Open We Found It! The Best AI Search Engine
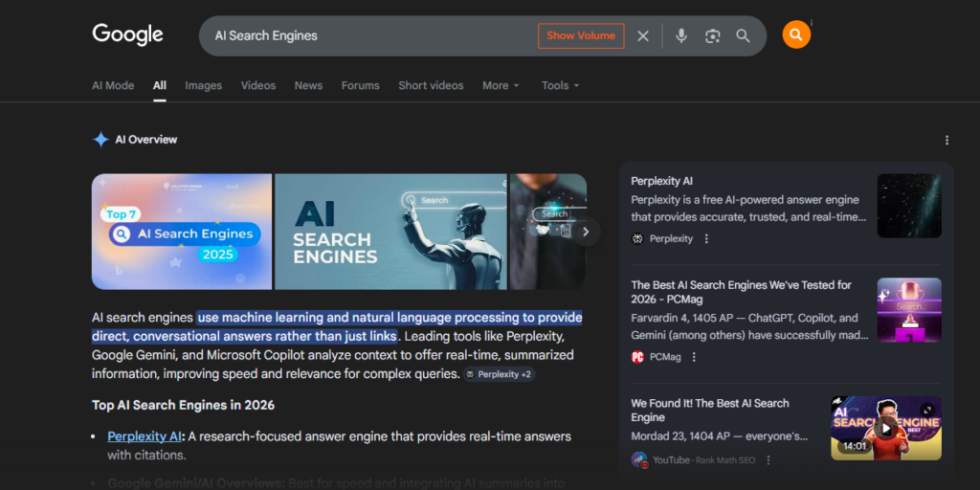The height and width of the screenshot is (490, 980). point(710,410)
